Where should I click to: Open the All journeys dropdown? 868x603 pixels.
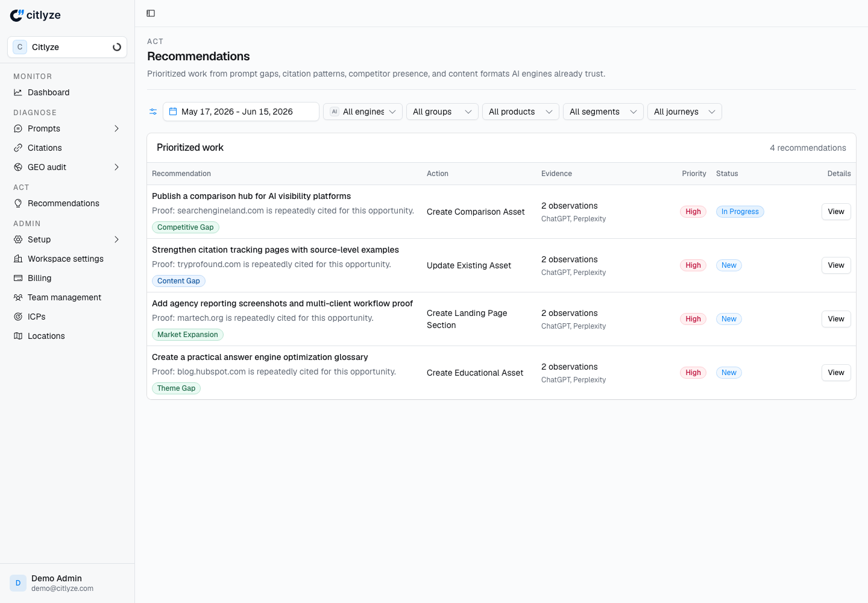coord(685,112)
